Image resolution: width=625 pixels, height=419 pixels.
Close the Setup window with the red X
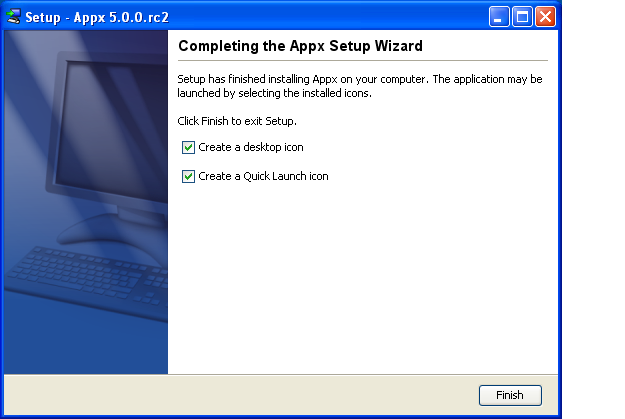(x=545, y=17)
